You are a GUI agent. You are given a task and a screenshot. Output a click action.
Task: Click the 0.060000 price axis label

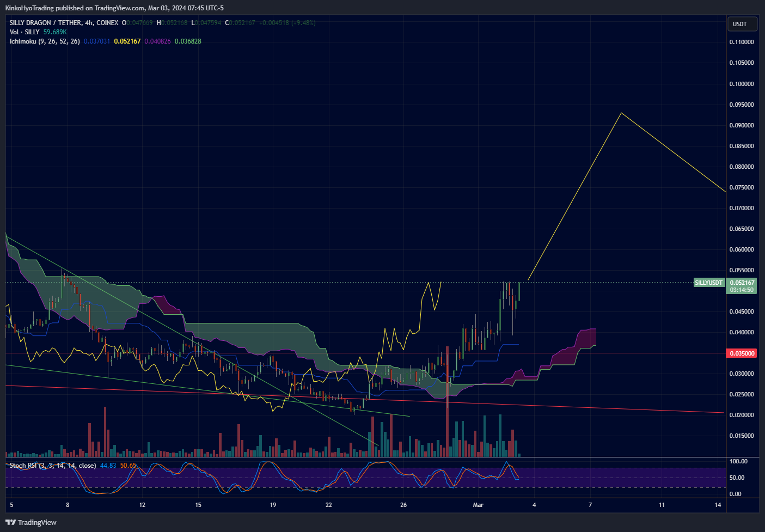point(742,249)
